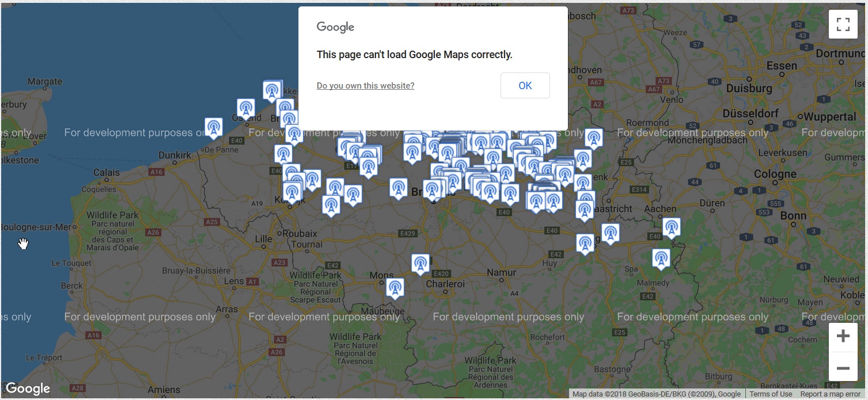Click the Calais city label on the map
868x400 pixels.
tap(107, 172)
